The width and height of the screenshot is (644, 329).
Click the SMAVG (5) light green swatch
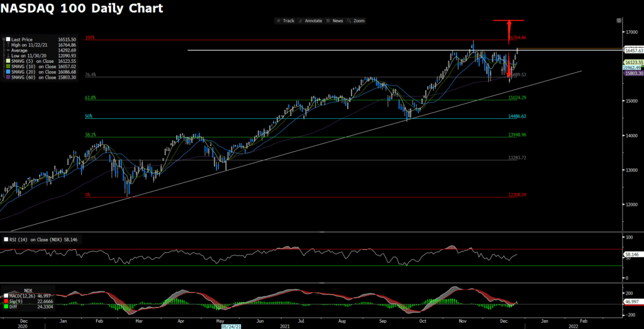[x=8, y=61]
